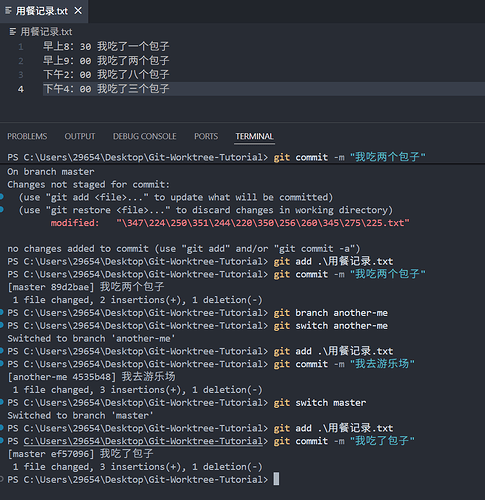Click line 4 text 下午4:00 我吃了三个包子

coord(106,89)
